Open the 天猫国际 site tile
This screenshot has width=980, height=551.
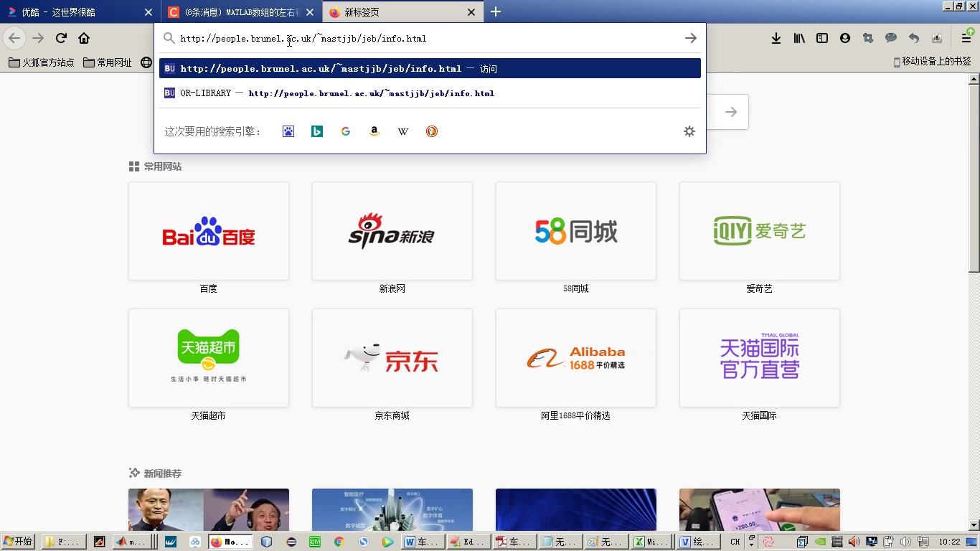tap(760, 358)
